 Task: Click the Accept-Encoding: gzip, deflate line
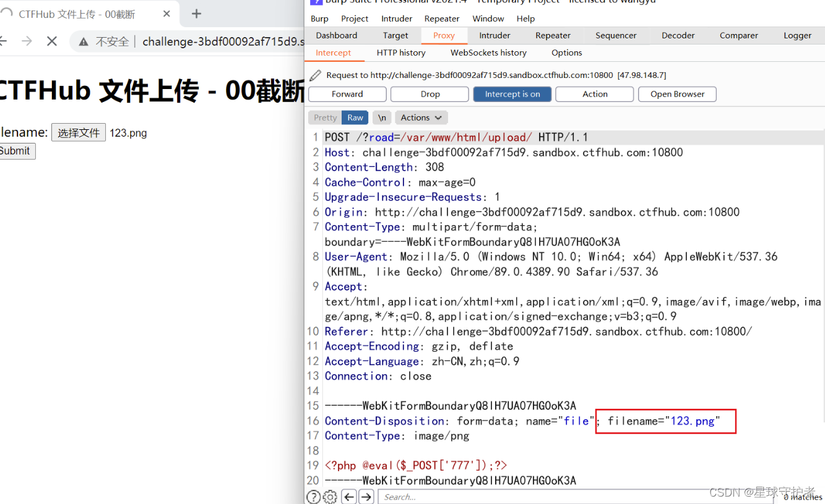coord(419,346)
